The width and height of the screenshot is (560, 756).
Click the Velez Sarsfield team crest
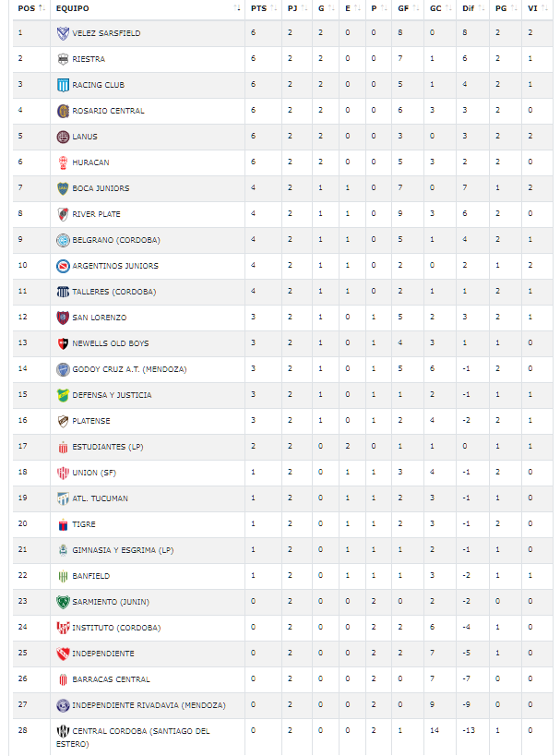pos(63,33)
